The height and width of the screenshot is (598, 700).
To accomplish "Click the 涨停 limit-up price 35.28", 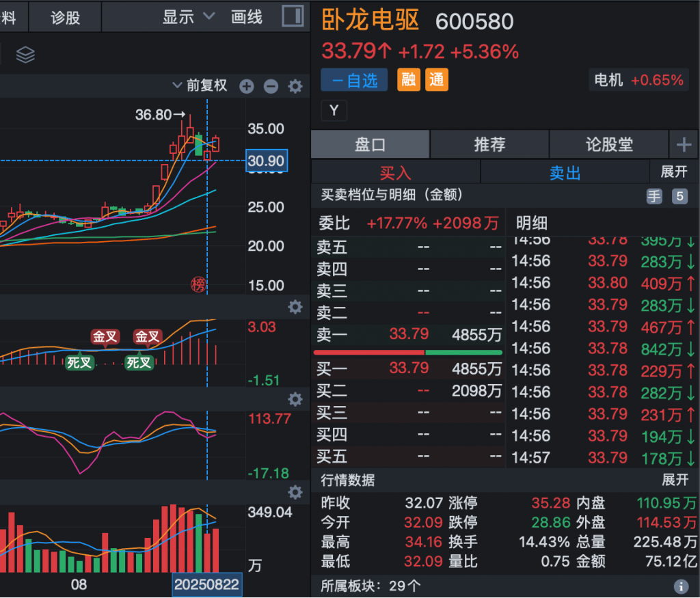I will click(x=551, y=503).
